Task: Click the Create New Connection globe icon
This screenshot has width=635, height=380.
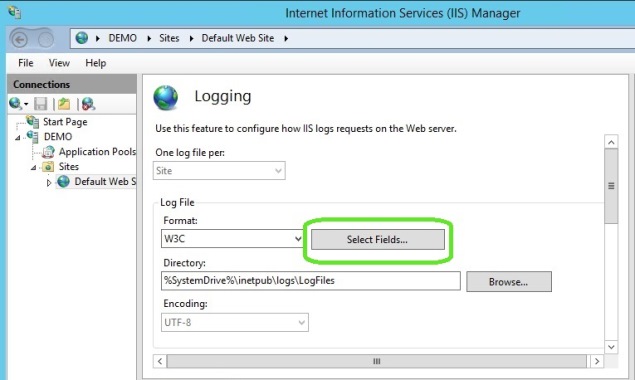Action: (x=15, y=104)
